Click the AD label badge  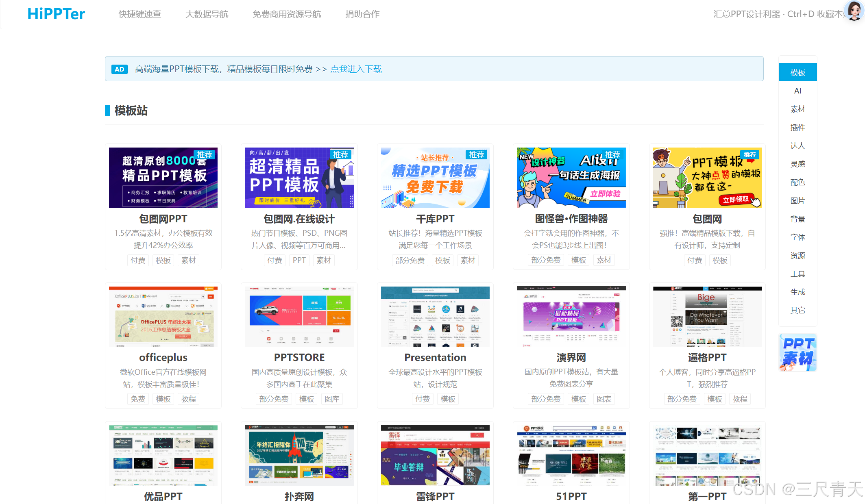click(x=120, y=69)
